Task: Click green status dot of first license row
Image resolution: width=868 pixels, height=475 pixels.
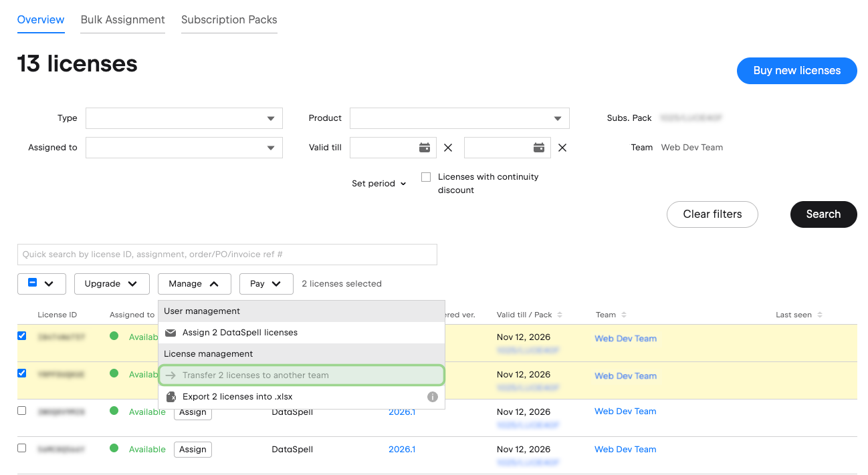Action: coord(114,336)
